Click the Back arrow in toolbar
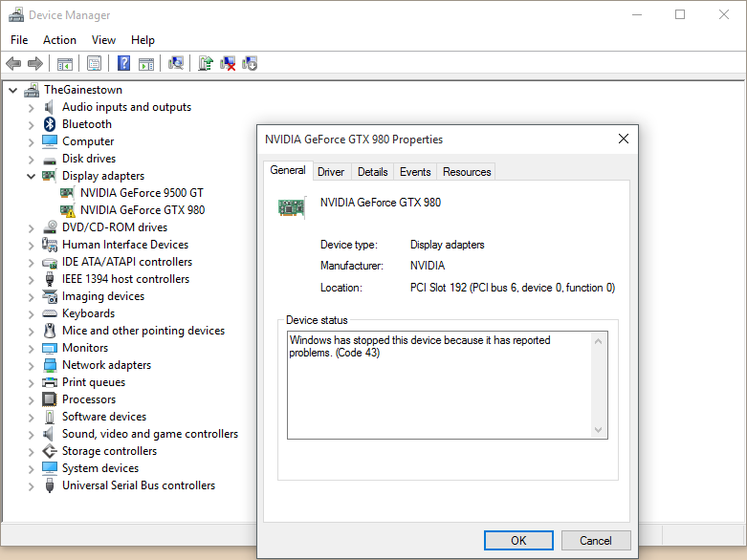 coord(13,64)
